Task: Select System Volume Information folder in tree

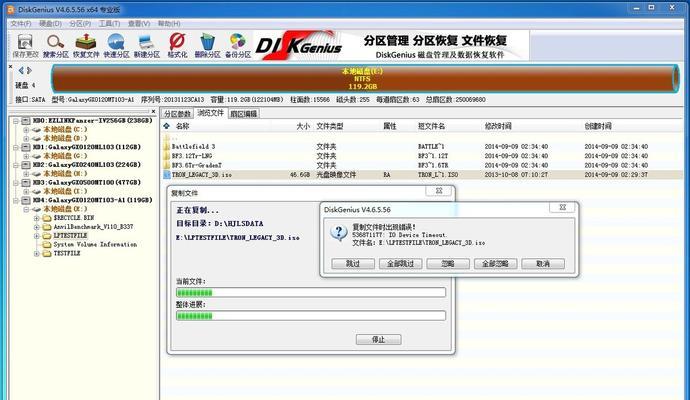Action: (95, 245)
